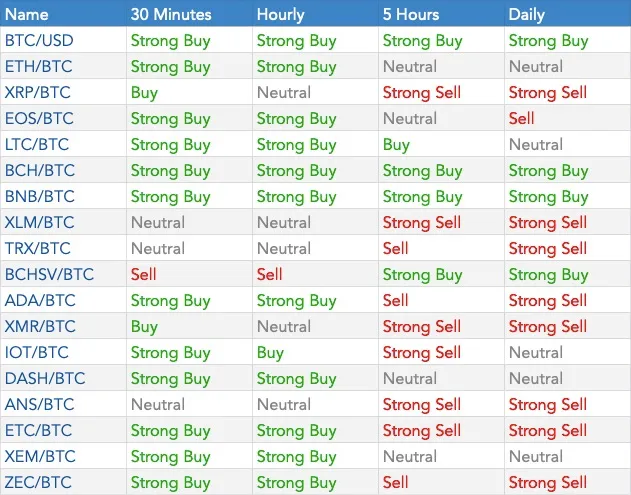Viewport: 631px width, 495px height.
Task: Open the BNB/BTC pair link
Action: pyautogui.click(x=40, y=196)
